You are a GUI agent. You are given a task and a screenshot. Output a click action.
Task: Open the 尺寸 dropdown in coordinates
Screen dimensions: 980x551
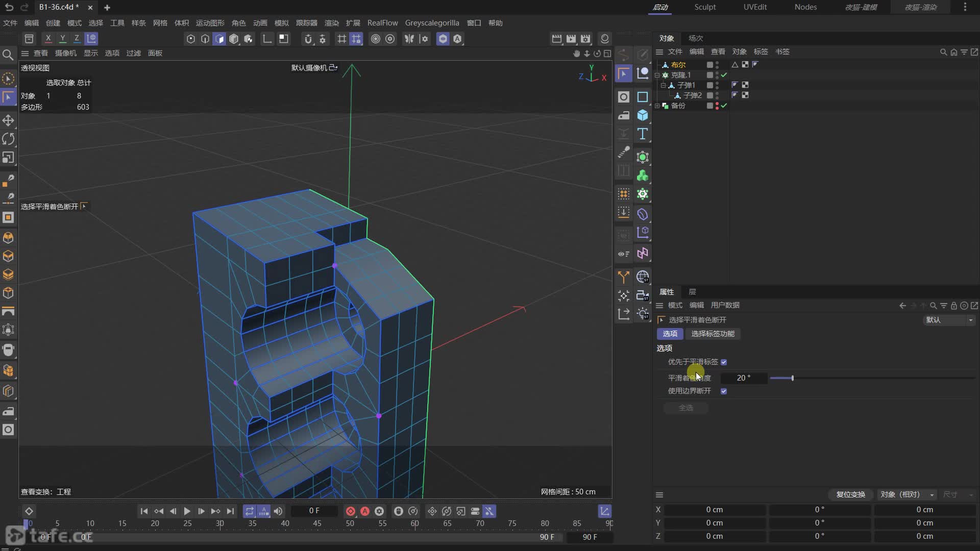point(958,494)
